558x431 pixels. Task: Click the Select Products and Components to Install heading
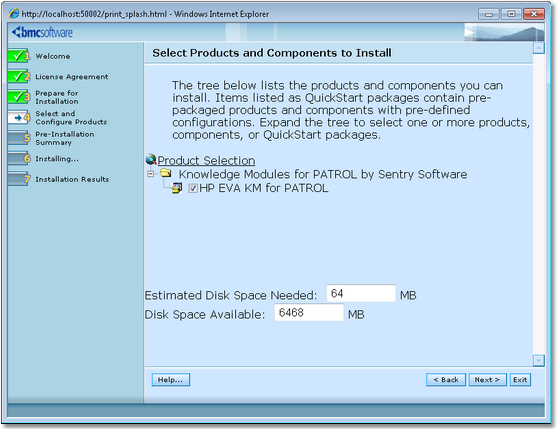point(272,53)
